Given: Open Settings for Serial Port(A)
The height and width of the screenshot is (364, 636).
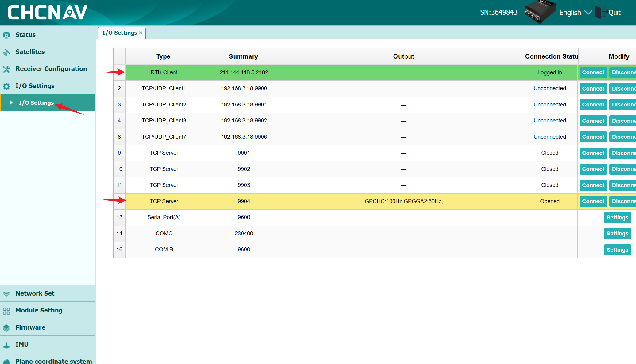Looking at the screenshot, I should click(617, 218).
